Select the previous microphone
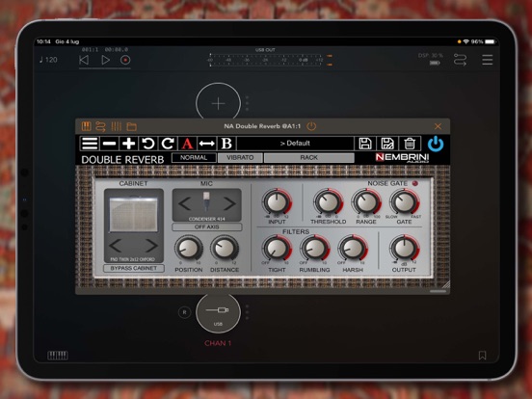The height and width of the screenshot is (399, 532). tap(184, 204)
